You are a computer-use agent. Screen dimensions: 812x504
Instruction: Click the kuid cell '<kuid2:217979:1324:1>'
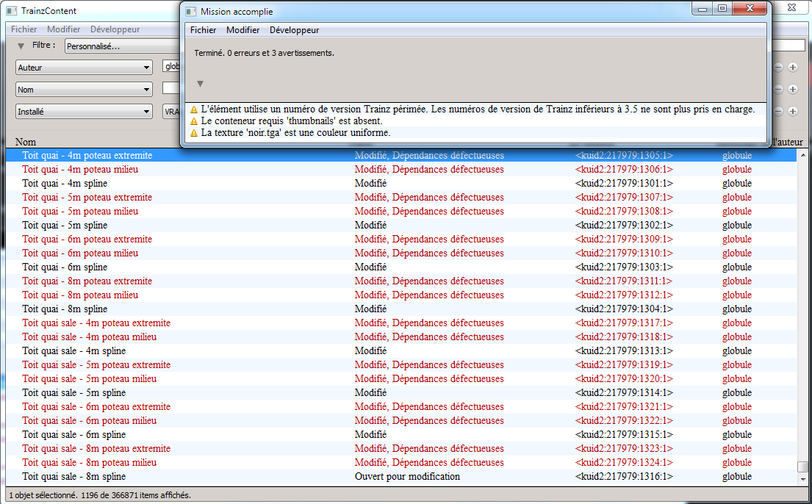click(x=624, y=463)
